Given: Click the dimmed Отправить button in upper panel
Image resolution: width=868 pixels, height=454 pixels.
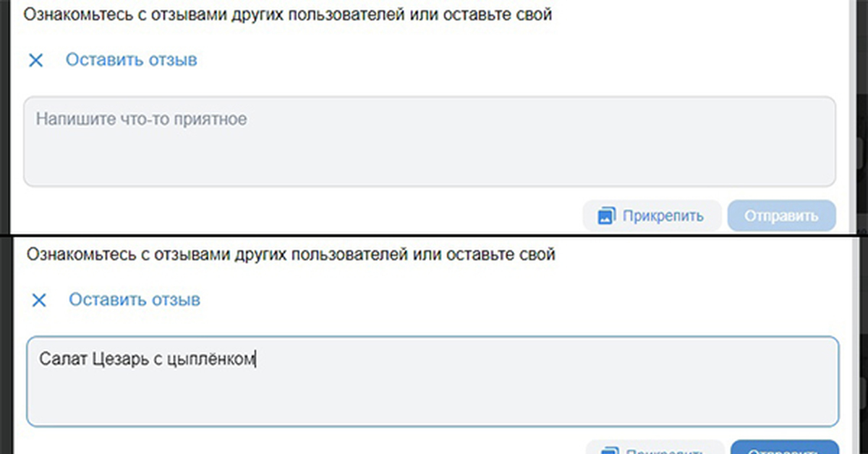Looking at the screenshot, I should pyautogui.click(x=781, y=216).
